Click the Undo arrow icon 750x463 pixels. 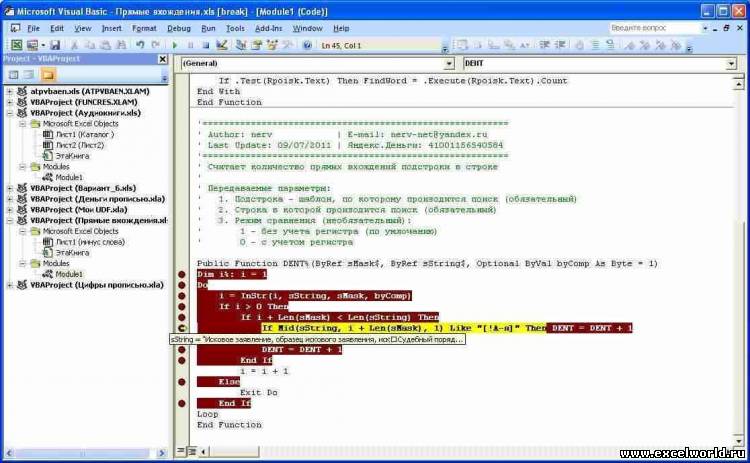[x=140, y=45]
